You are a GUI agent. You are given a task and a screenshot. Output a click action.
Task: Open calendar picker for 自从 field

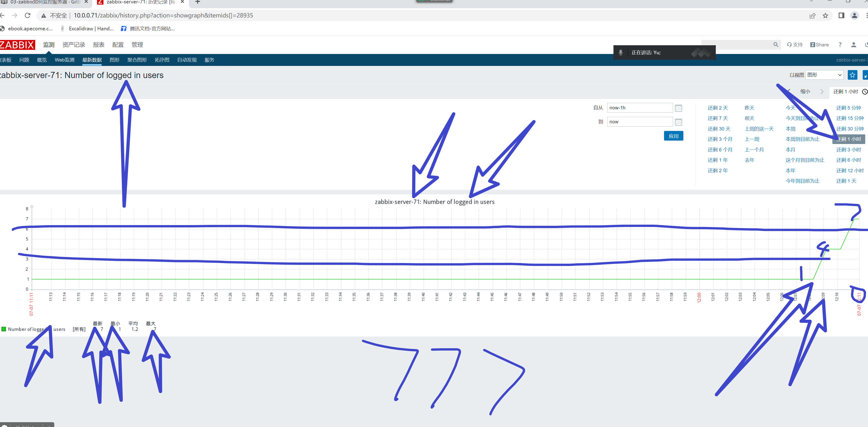[x=679, y=108]
